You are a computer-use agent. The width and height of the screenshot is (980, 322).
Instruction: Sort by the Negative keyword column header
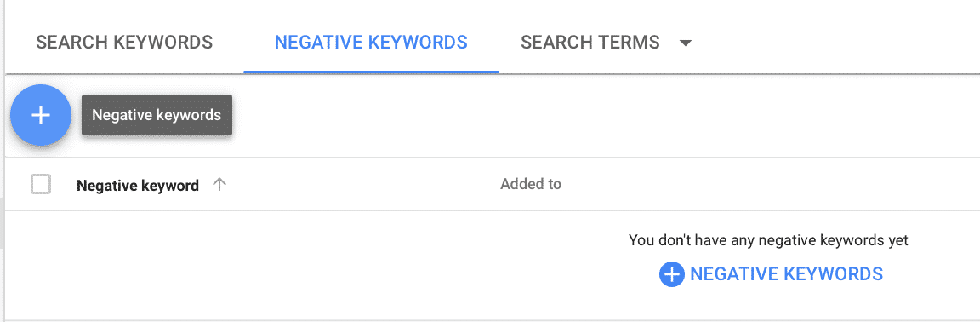point(138,186)
